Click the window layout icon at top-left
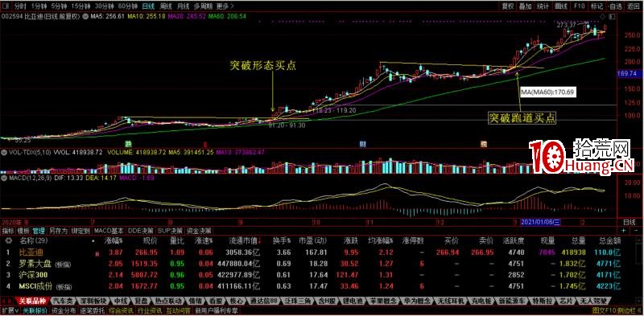The width and height of the screenshot is (644, 316). tap(6, 6)
